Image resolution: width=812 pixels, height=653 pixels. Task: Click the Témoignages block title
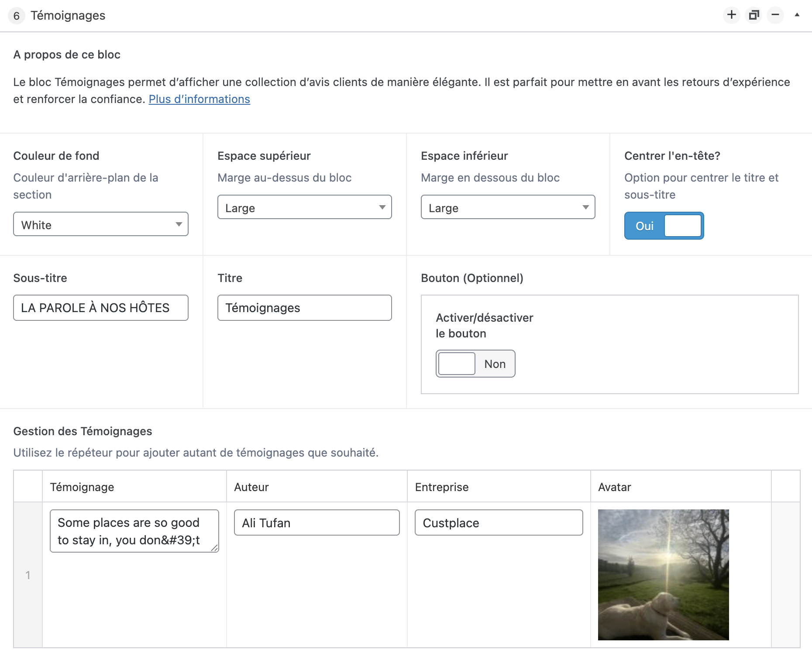pyautogui.click(x=68, y=16)
